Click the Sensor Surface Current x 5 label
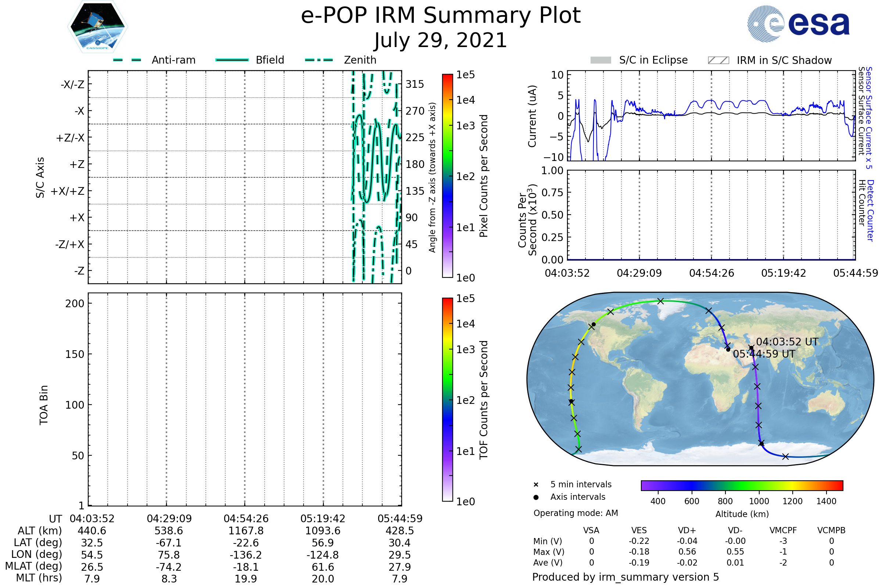 click(869, 118)
